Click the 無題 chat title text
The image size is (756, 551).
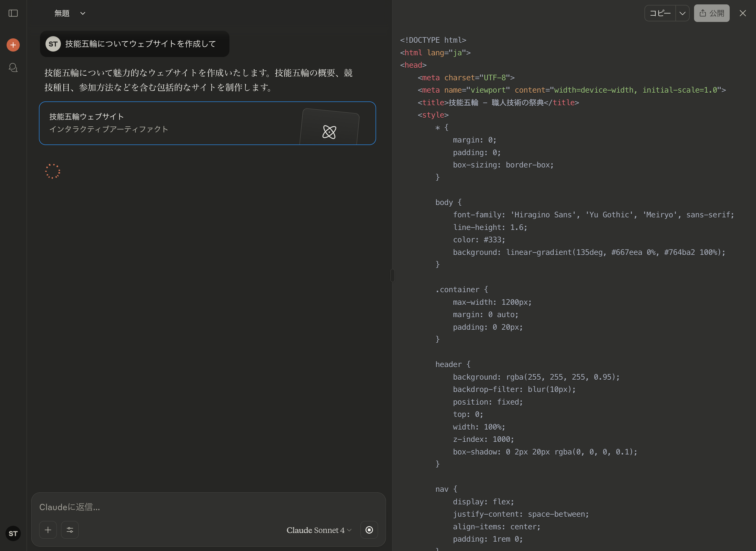point(62,13)
